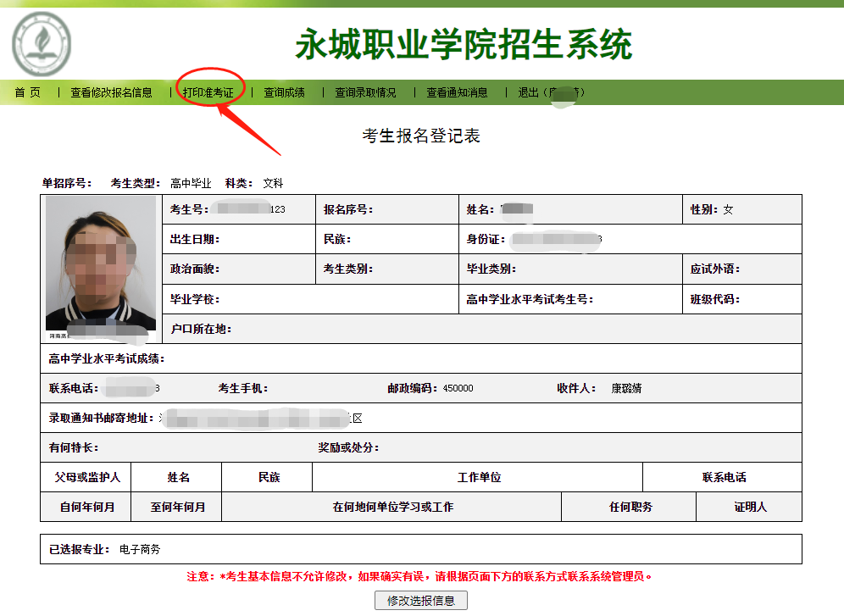
Task: Click the 永城职业学院招生系统 title
Action: [x=464, y=44]
